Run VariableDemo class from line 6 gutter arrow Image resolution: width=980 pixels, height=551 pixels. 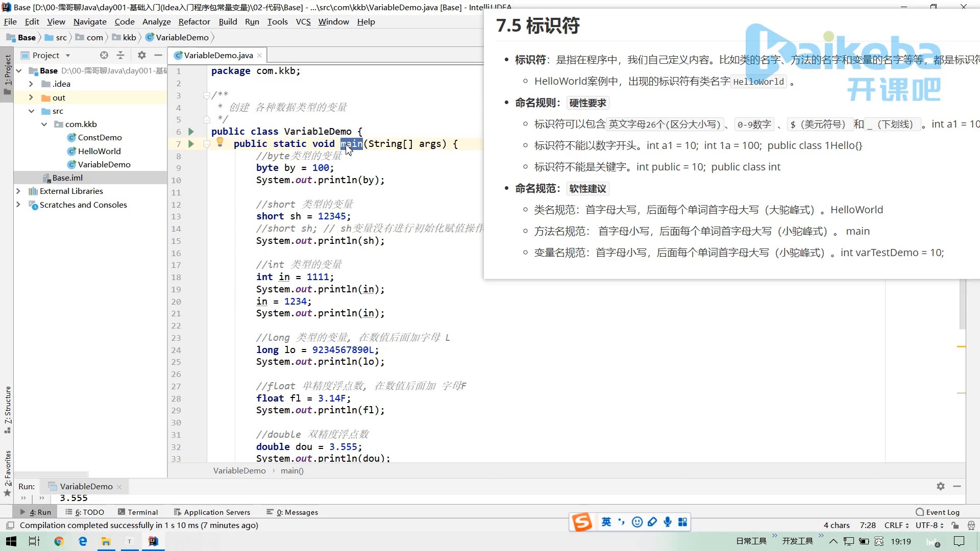tap(191, 132)
